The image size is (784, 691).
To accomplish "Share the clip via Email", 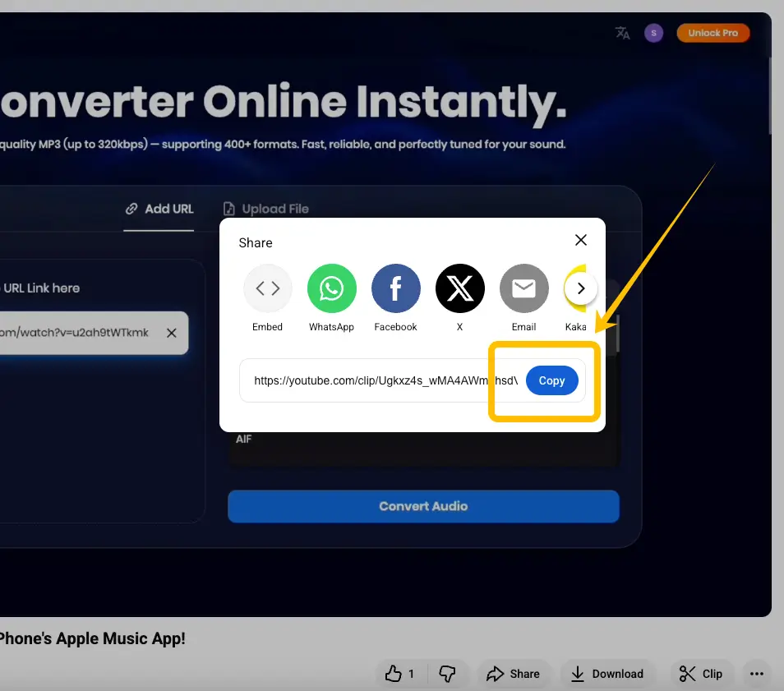I will click(523, 288).
